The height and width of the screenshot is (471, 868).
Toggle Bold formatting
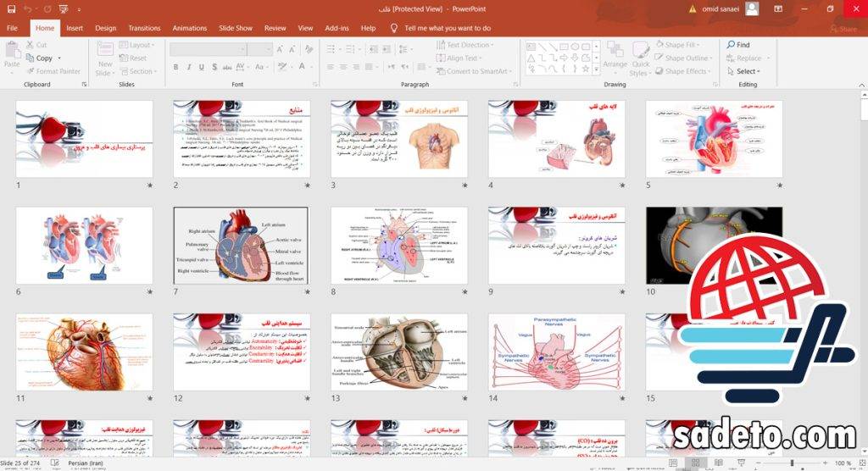point(176,67)
